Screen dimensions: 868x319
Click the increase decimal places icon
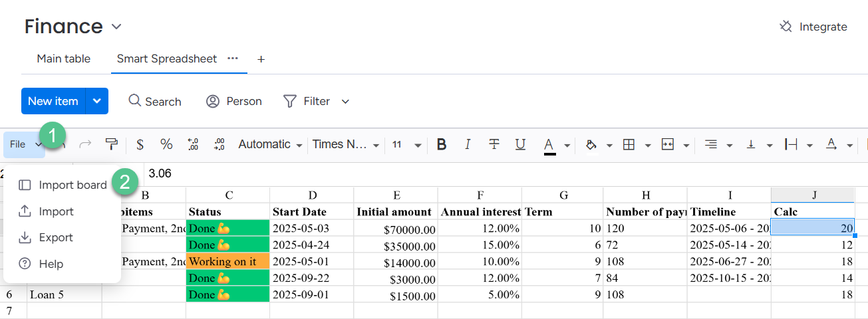pyautogui.click(x=219, y=144)
